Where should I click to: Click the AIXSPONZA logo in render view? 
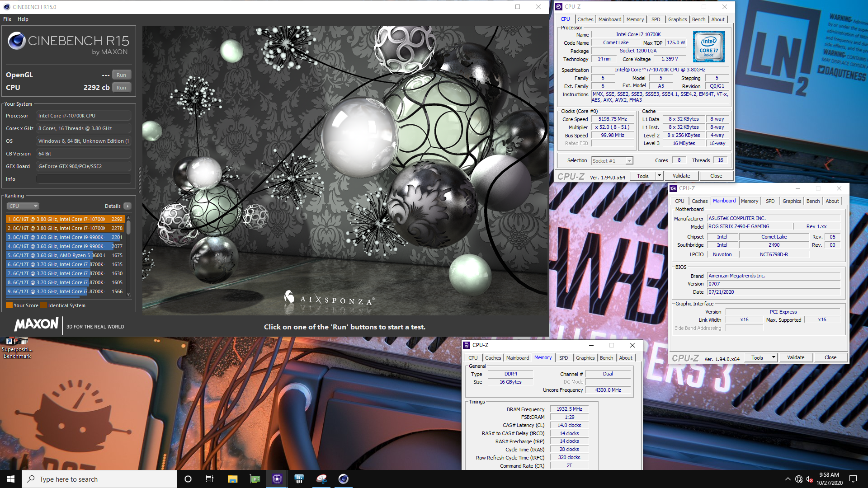[329, 299]
